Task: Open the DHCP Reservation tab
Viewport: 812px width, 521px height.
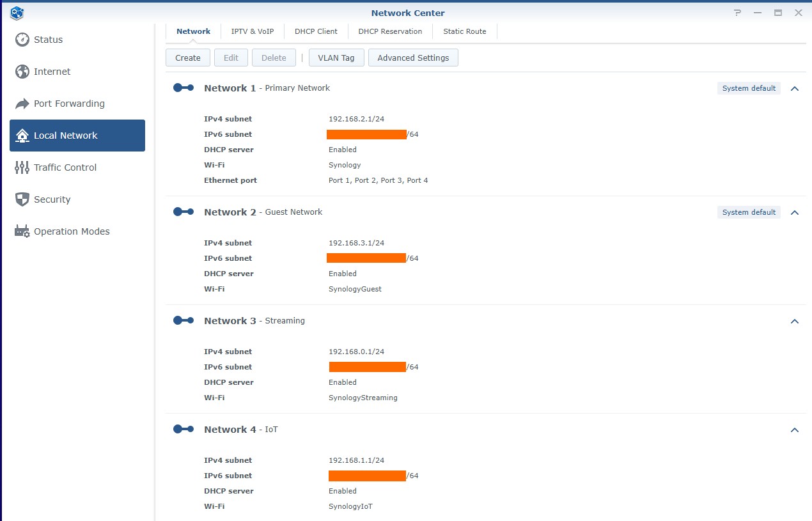Action: pyautogui.click(x=390, y=31)
